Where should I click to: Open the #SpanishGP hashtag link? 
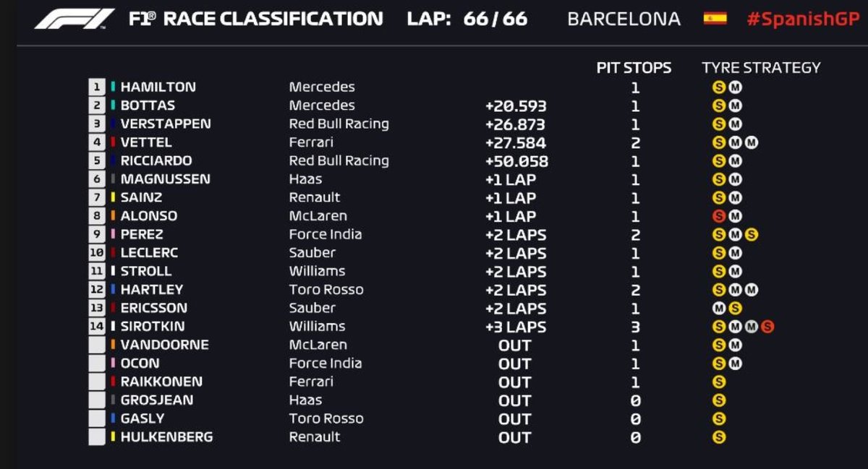[802, 19]
